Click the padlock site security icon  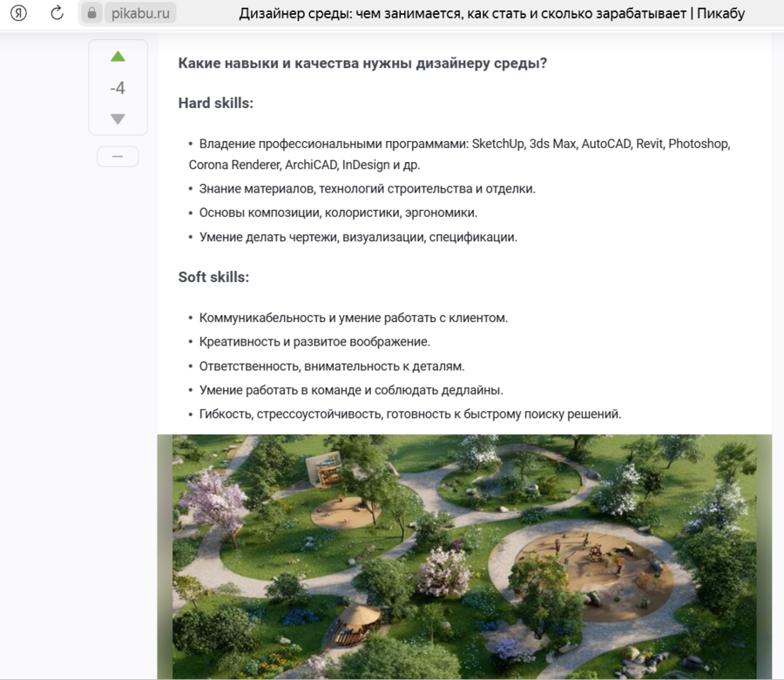point(91,13)
